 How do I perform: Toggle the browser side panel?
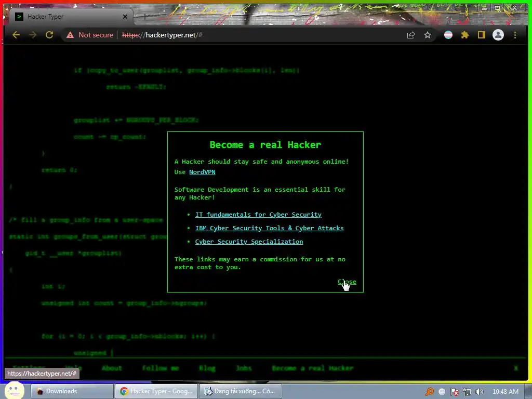482,35
